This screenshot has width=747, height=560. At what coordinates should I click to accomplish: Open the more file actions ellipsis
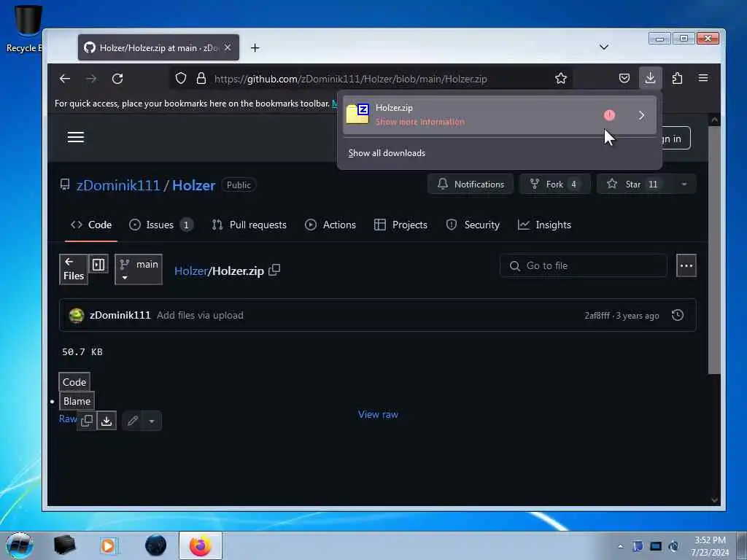[x=686, y=265]
